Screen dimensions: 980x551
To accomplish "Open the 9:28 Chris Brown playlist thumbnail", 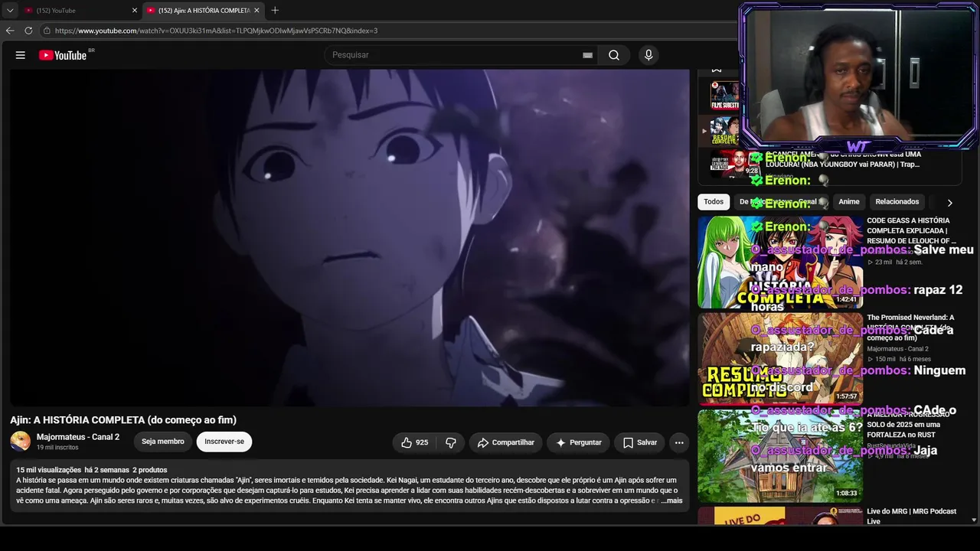I will pyautogui.click(x=735, y=163).
